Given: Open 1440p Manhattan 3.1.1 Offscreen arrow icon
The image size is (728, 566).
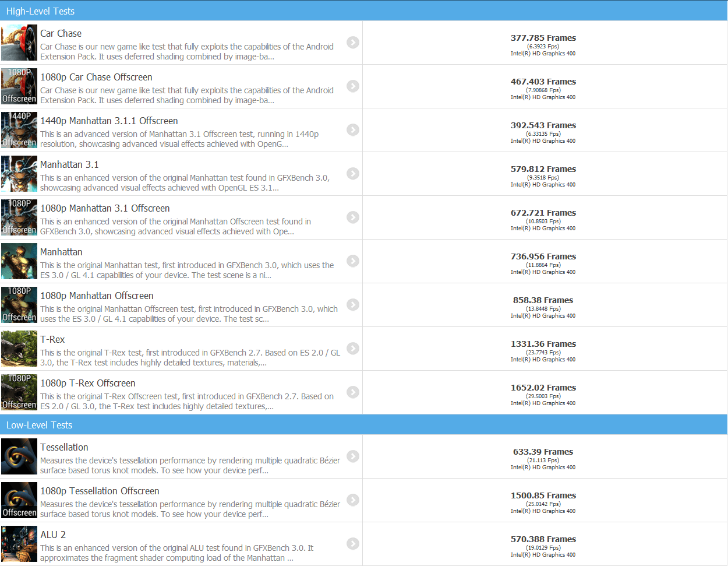Looking at the screenshot, I should pyautogui.click(x=353, y=130).
